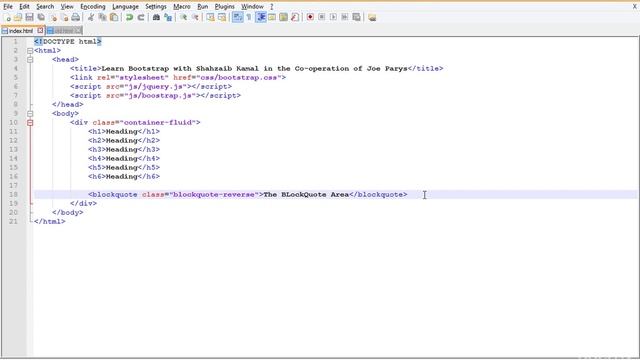Collapse the <html> fold marker on line 2
Screen dimensions: 640x360
pyautogui.click(x=30, y=51)
